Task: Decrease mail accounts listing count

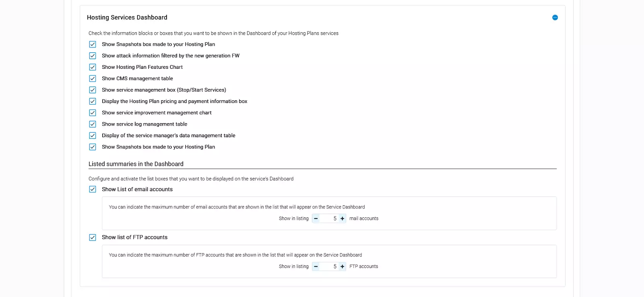Action: click(316, 219)
